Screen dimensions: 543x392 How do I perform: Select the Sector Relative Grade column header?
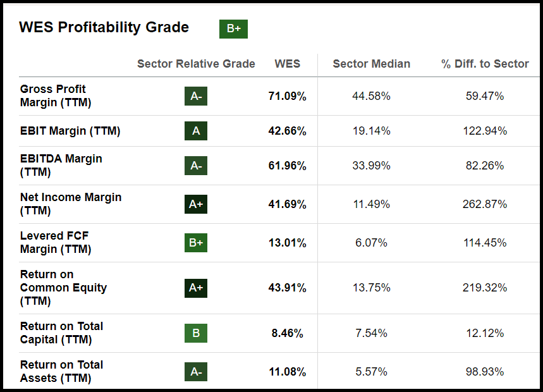[196, 64]
